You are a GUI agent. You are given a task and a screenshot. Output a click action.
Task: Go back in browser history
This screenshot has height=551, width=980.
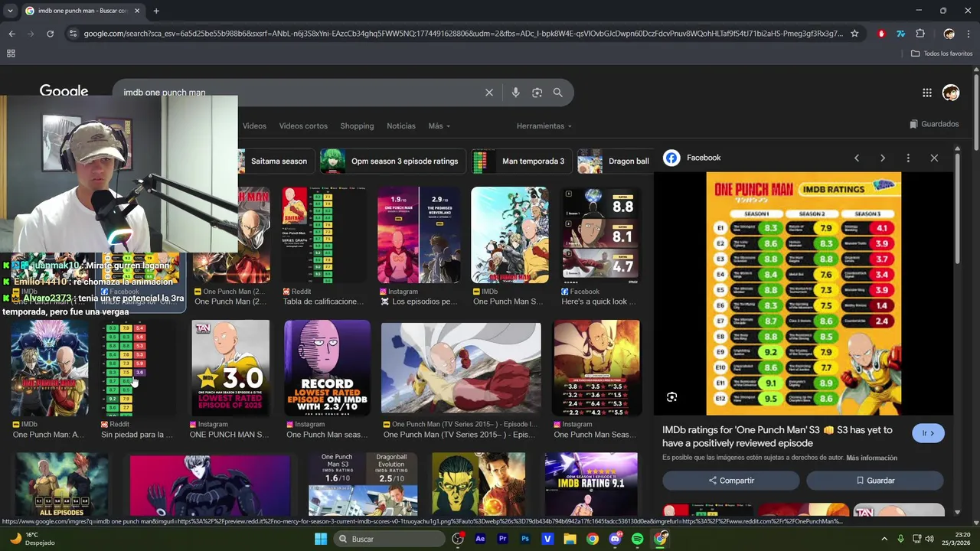(11, 34)
